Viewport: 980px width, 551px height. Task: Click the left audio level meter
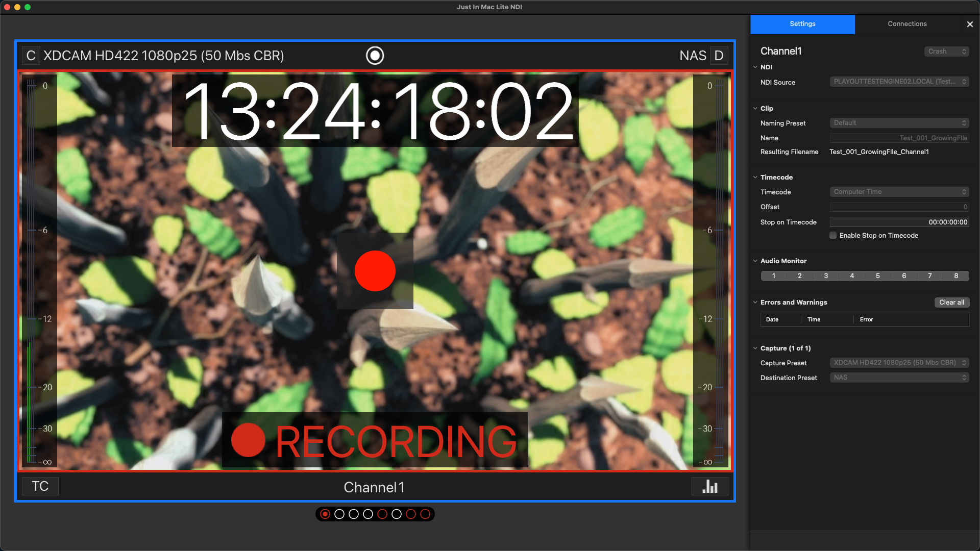pyautogui.click(x=32, y=270)
